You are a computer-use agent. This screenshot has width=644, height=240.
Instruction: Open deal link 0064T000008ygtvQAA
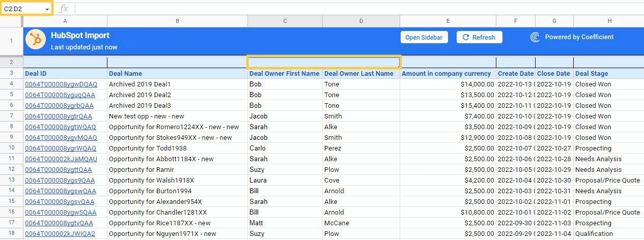tap(59, 223)
